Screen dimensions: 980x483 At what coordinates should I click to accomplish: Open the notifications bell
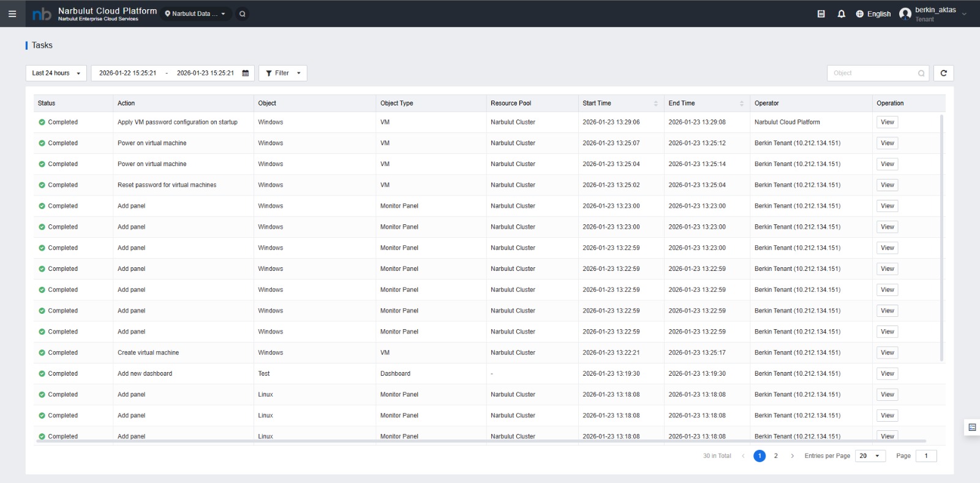pos(842,13)
